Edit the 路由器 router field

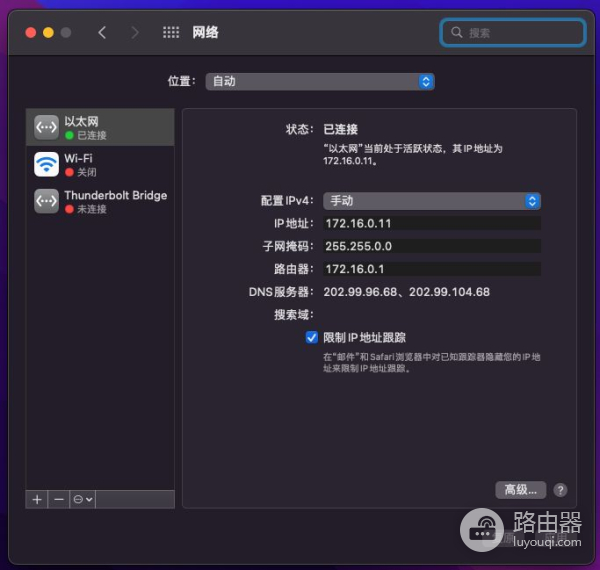coord(432,269)
